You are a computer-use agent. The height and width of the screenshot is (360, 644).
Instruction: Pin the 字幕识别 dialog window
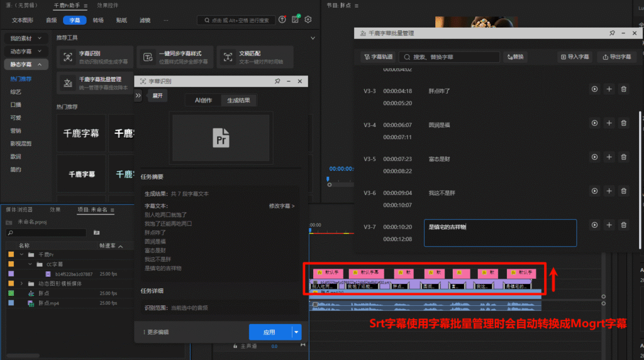(277, 81)
